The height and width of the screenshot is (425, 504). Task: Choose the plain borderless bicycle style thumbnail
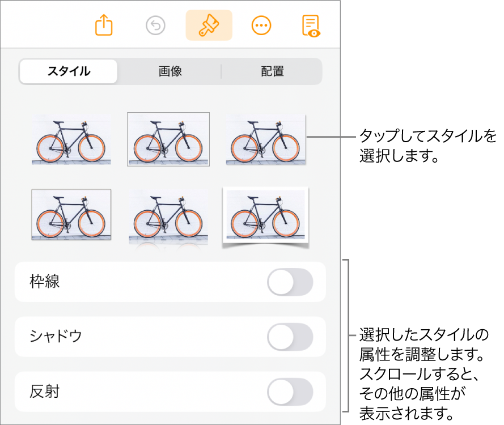click(71, 139)
